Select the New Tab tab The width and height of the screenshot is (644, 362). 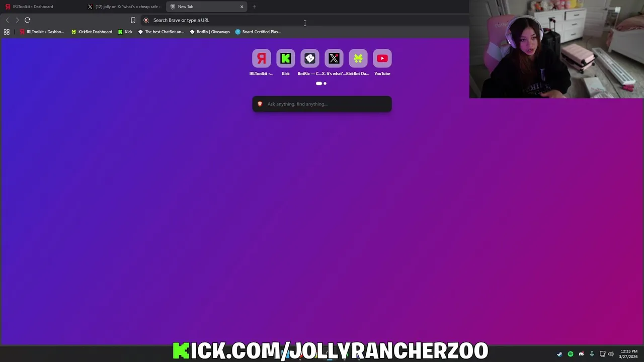pyautogui.click(x=207, y=7)
